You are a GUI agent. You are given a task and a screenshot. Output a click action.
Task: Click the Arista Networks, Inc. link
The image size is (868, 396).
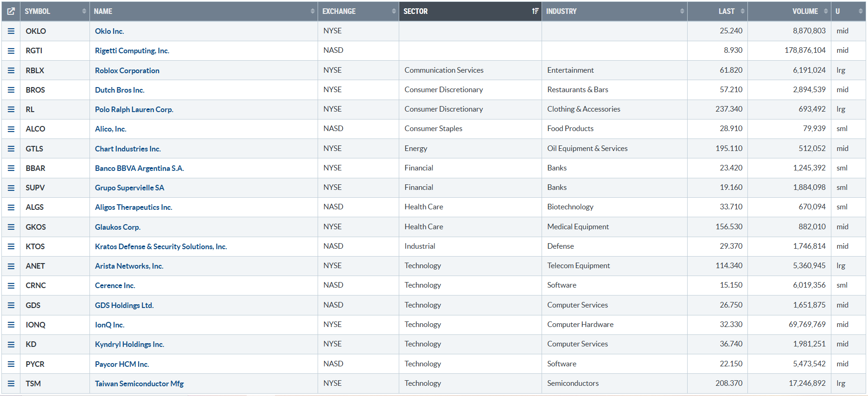[x=129, y=266]
